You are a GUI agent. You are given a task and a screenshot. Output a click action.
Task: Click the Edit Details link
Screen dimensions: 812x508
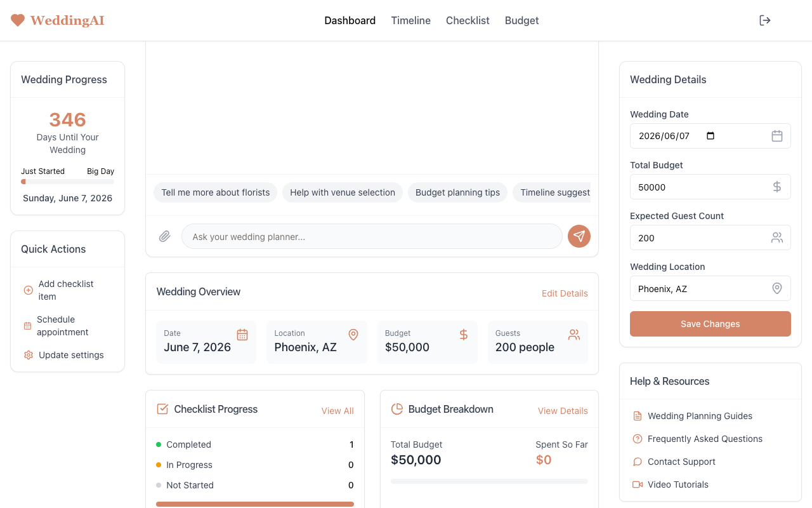[x=565, y=293]
